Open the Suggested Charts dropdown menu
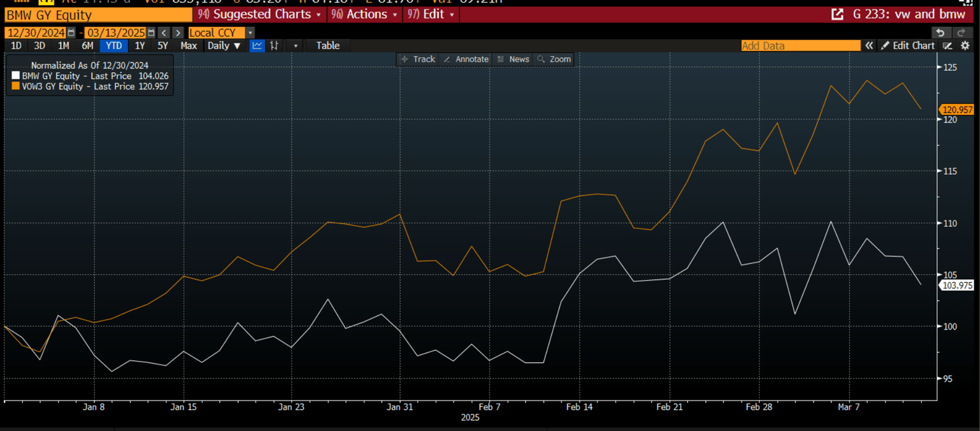This screenshot has height=431, width=980. (260, 14)
